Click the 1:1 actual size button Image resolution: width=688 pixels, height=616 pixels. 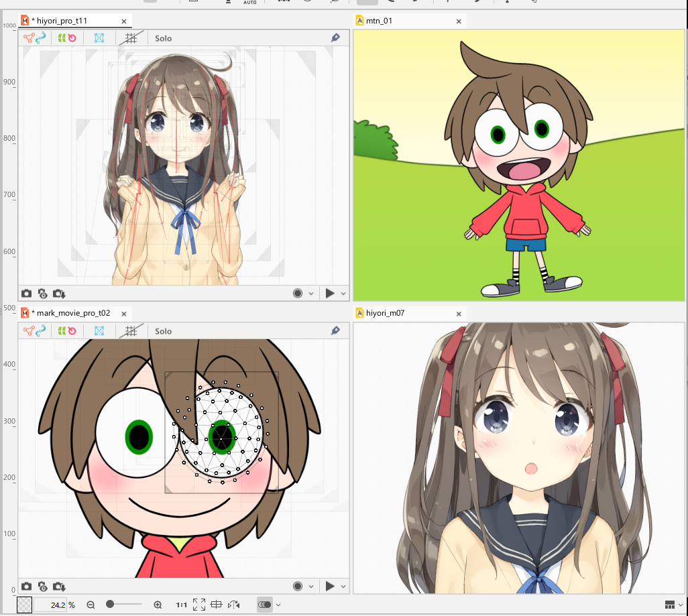pyautogui.click(x=181, y=605)
